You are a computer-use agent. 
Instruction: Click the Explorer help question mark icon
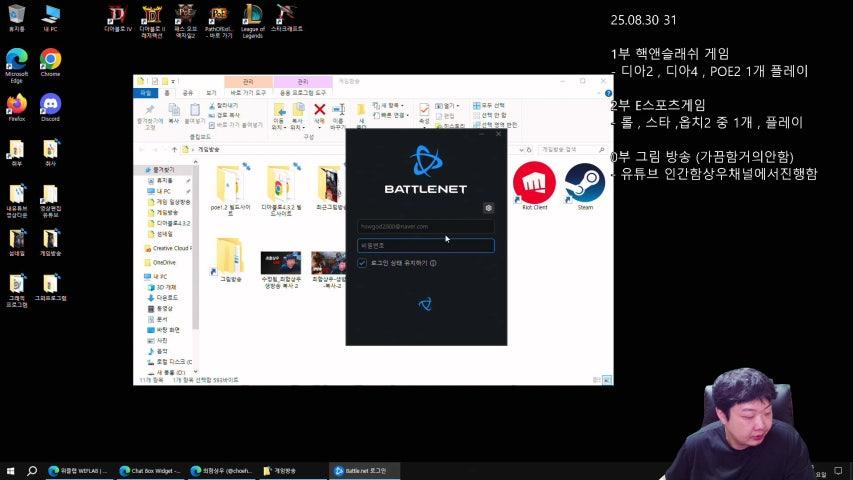click(x=608, y=93)
